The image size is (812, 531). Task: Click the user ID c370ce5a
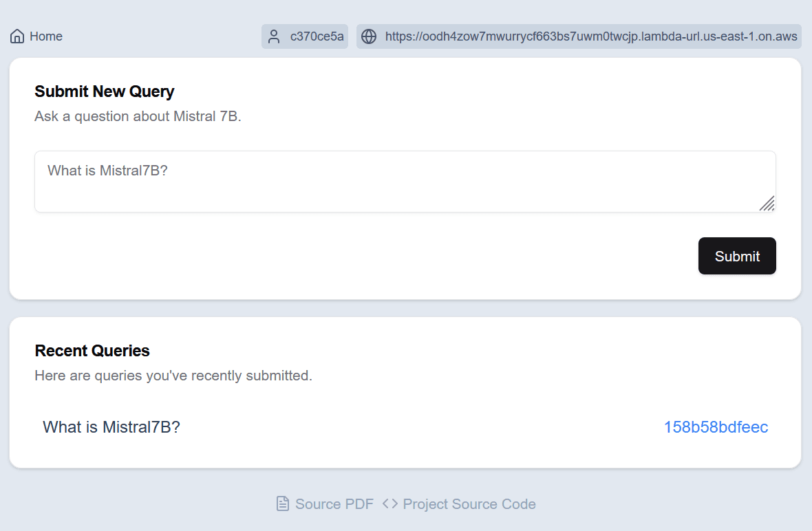tap(317, 36)
